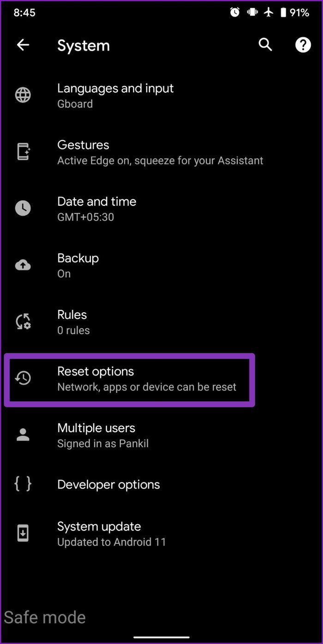Viewport: 323px width, 644px height.
Task: Tap the help question mark icon
Action: coord(303,45)
